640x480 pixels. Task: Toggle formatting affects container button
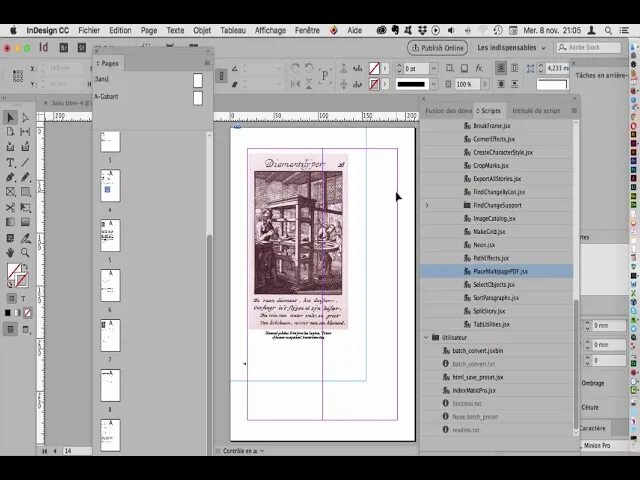click(11, 298)
